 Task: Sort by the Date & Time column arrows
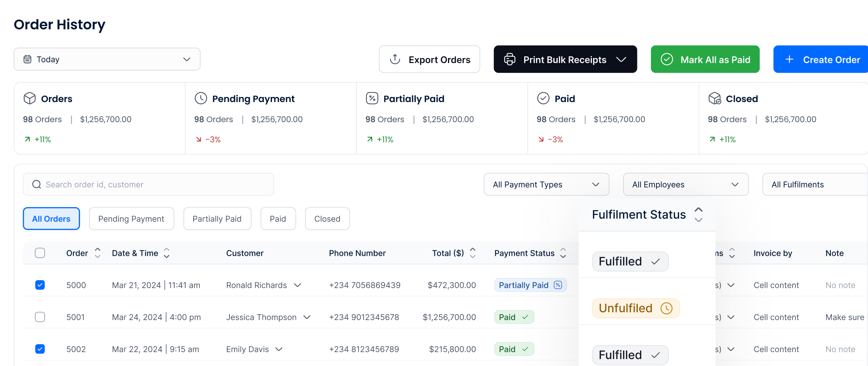pyautogui.click(x=167, y=253)
